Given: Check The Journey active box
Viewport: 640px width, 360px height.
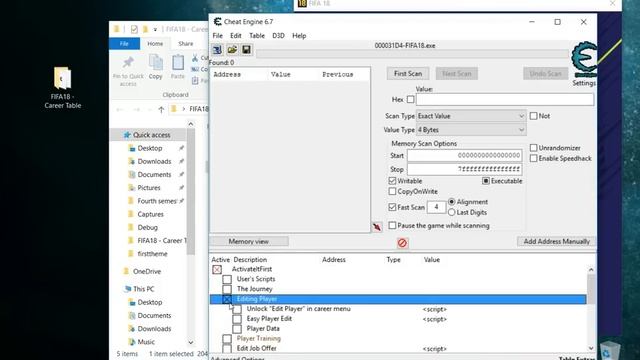Looking at the screenshot, I should [x=227, y=289].
